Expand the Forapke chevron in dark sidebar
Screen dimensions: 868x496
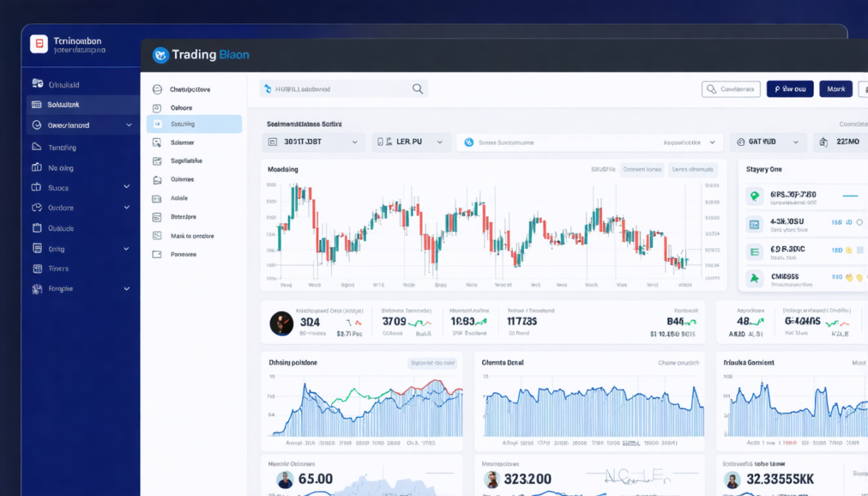(127, 288)
